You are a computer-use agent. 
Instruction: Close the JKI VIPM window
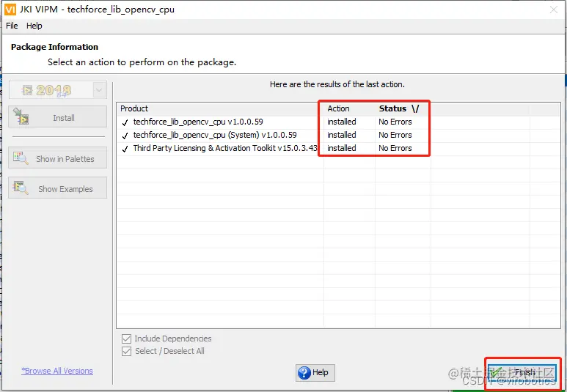coord(553,10)
